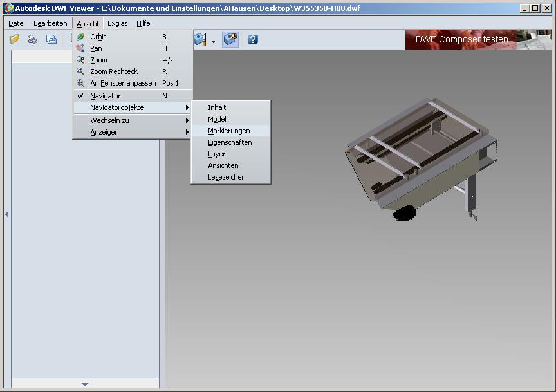
Task: Collapse the navigator panel with left arrow
Action: point(6,214)
